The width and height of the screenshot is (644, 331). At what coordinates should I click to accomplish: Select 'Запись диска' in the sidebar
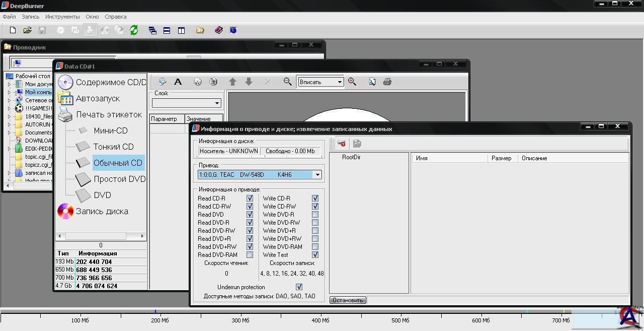[102, 212]
